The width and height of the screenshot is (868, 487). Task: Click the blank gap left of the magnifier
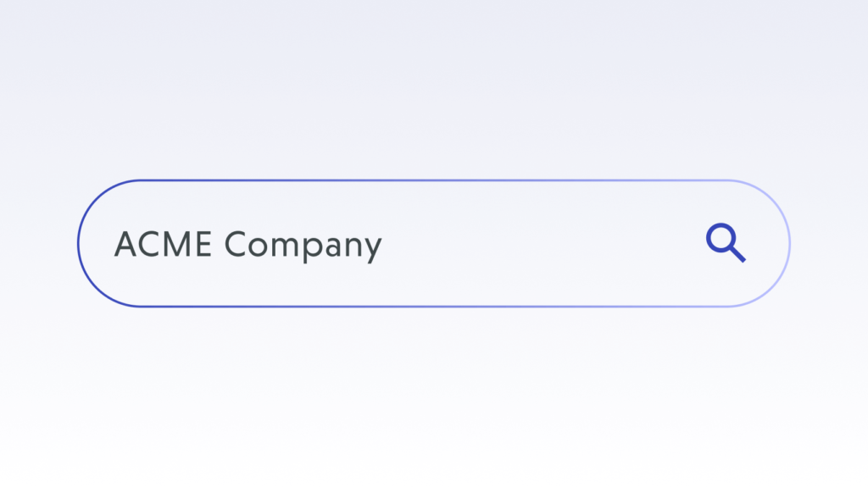point(644,244)
